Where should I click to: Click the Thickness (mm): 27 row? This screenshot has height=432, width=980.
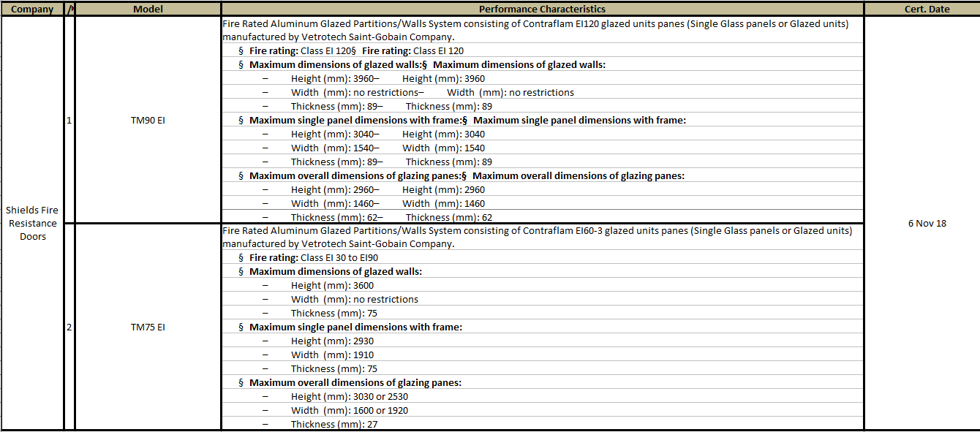(x=333, y=424)
